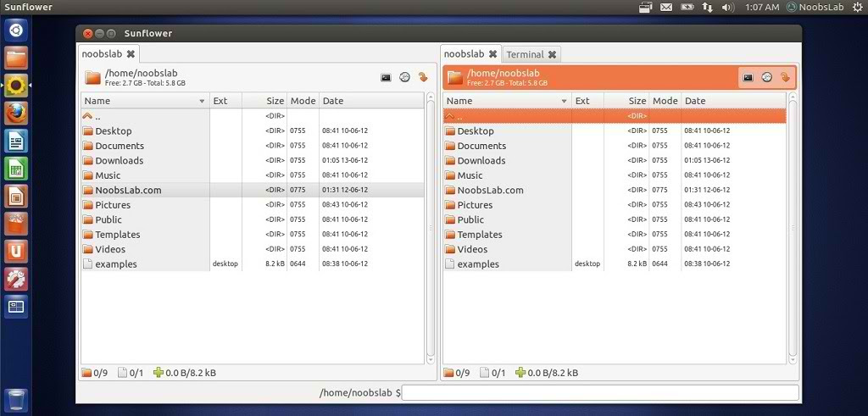Select Videos folder in left panel
Screen dimensions: 868x416
pyautogui.click(x=253, y=249)
